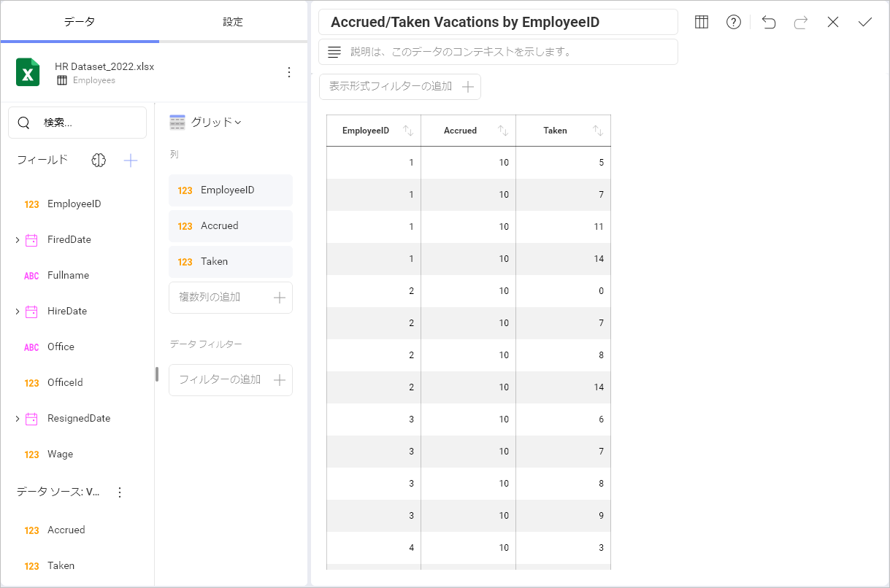Click フィルターの追加 button
This screenshot has height=588, width=890.
coord(231,380)
